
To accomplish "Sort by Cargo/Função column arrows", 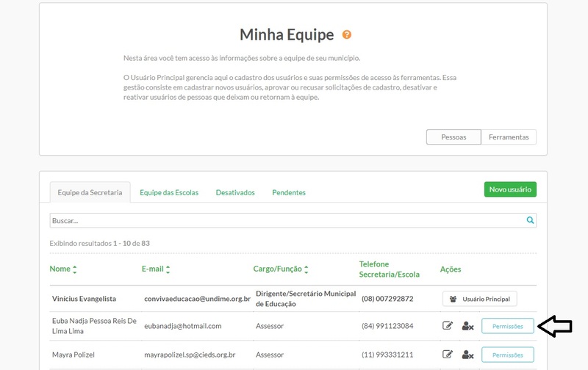I will point(306,269).
